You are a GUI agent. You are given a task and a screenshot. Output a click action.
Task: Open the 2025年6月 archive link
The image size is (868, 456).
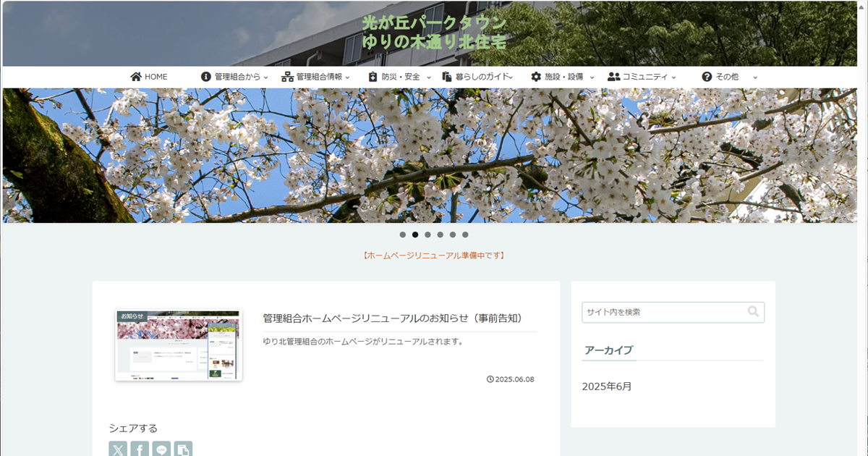click(606, 387)
